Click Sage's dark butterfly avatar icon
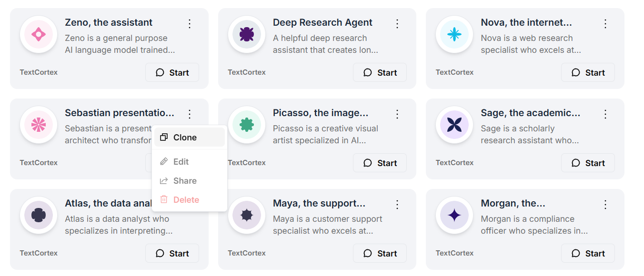This screenshot has width=644, height=276. [454, 125]
